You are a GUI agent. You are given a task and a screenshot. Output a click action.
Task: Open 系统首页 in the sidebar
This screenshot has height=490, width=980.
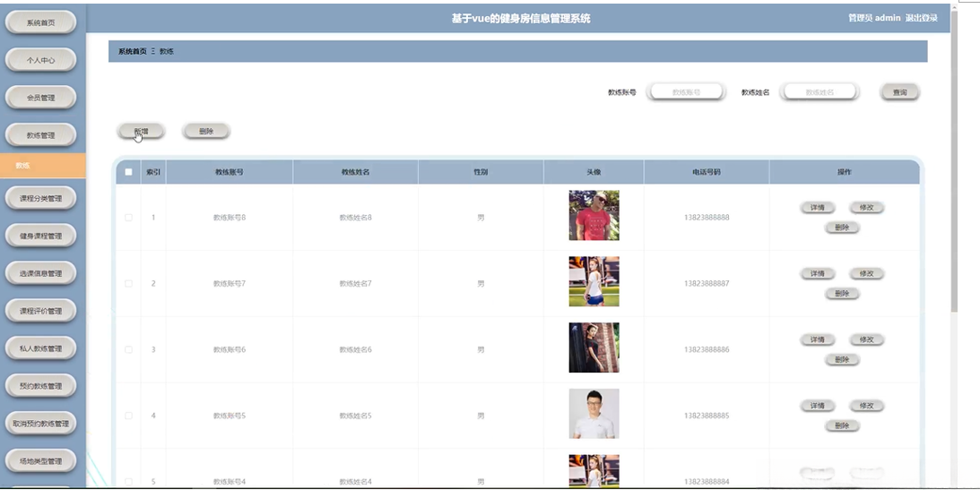pyautogui.click(x=40, y=22)
